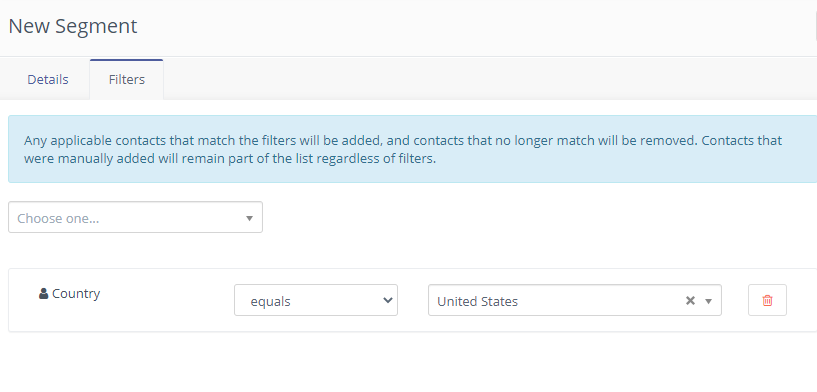Click the United States value text
Screen dimensions: 817x392
[477, 301]
